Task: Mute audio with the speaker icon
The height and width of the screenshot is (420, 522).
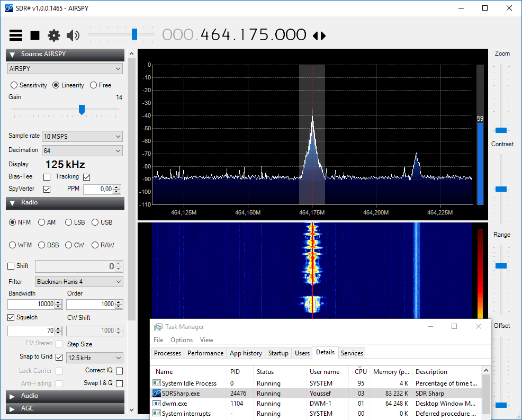Action: click(x=73, y=35)
